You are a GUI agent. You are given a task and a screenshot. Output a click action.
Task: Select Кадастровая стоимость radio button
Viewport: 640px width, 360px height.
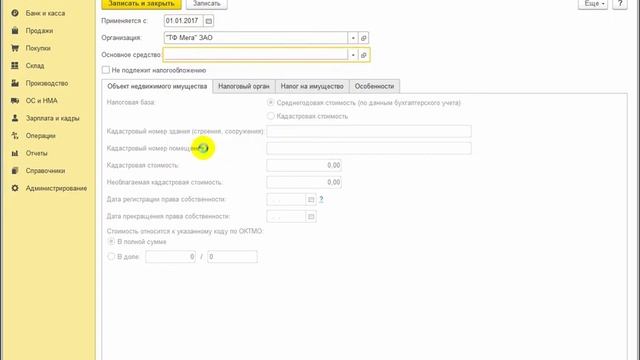[x=271, y=116]
